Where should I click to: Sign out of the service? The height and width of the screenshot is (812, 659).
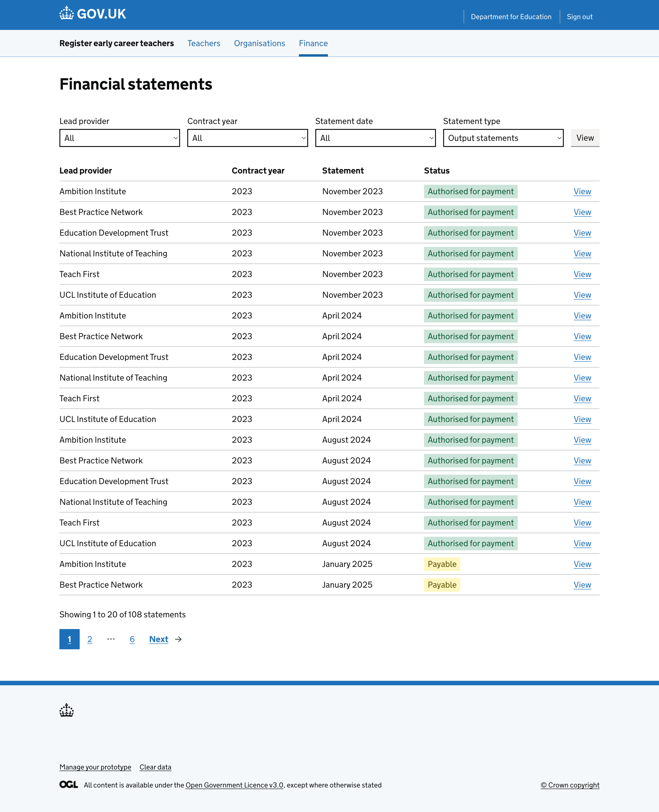click(x=579, y=17)
